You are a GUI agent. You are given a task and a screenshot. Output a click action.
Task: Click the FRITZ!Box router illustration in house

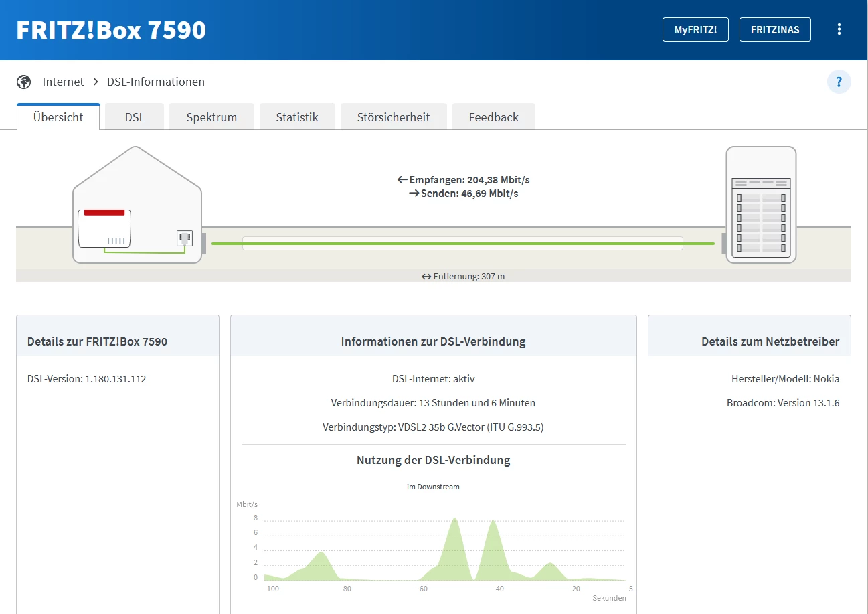click(104, 228)
